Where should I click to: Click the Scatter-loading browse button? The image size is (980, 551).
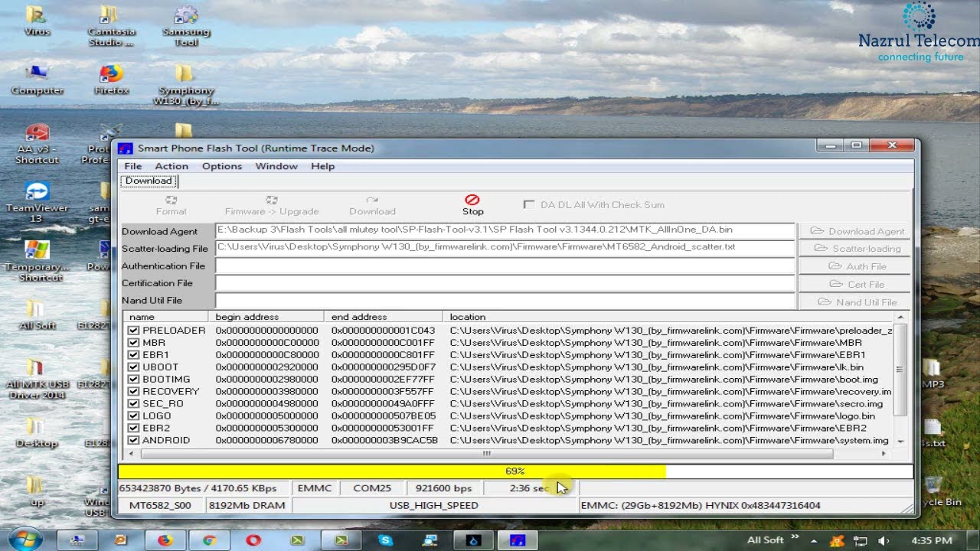855,249
